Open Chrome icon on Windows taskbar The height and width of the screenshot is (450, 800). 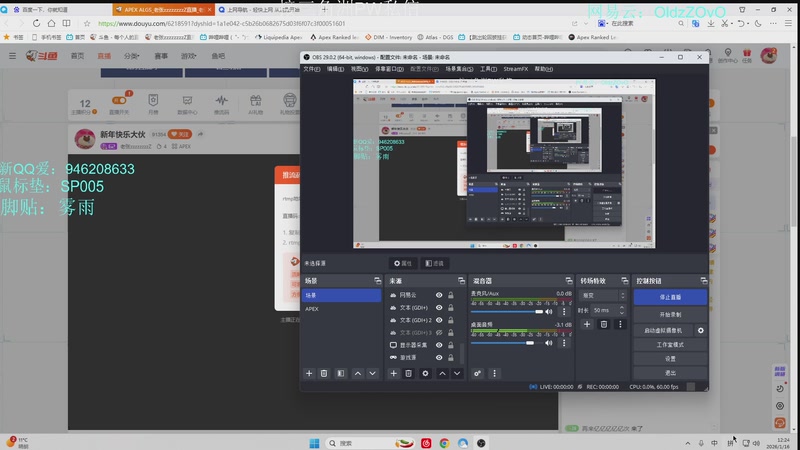pos(444,443)
